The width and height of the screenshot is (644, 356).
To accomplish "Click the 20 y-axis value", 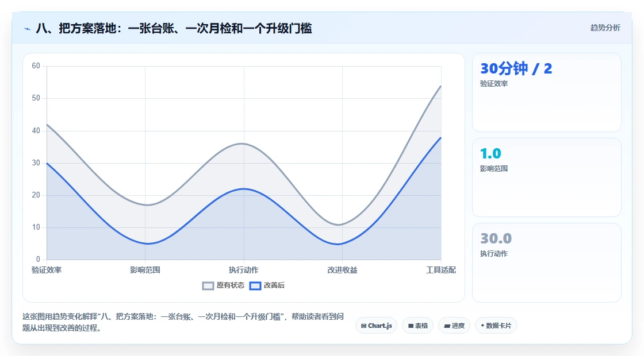I will [x=36, y=195].
